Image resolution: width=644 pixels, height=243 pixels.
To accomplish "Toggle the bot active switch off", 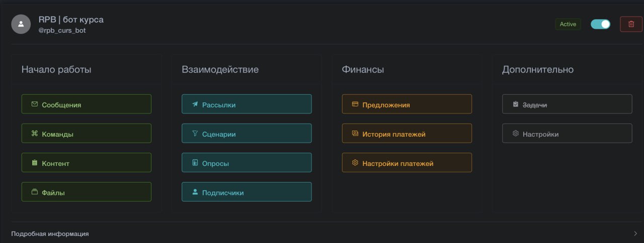I will pos(600,24).
